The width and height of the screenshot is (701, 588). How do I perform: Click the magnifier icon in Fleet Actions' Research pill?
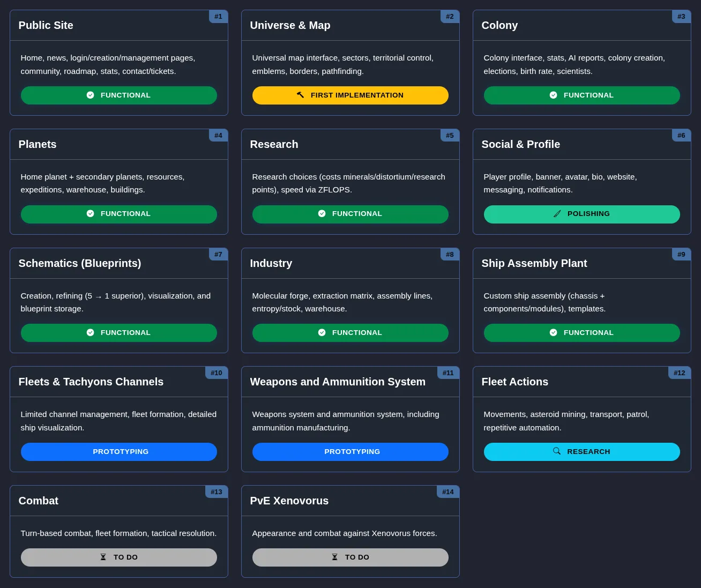tap(557, 451)
